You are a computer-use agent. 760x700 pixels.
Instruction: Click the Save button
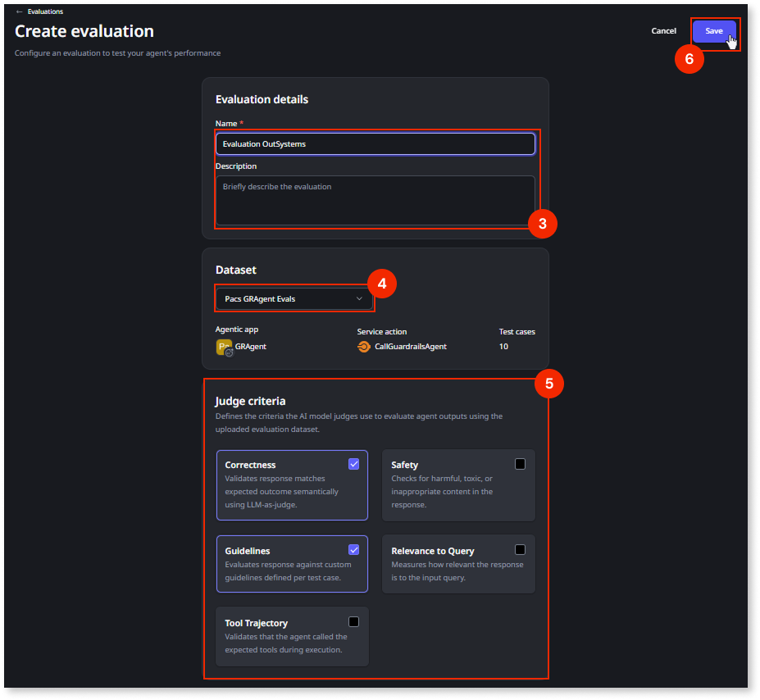[713, 31]
